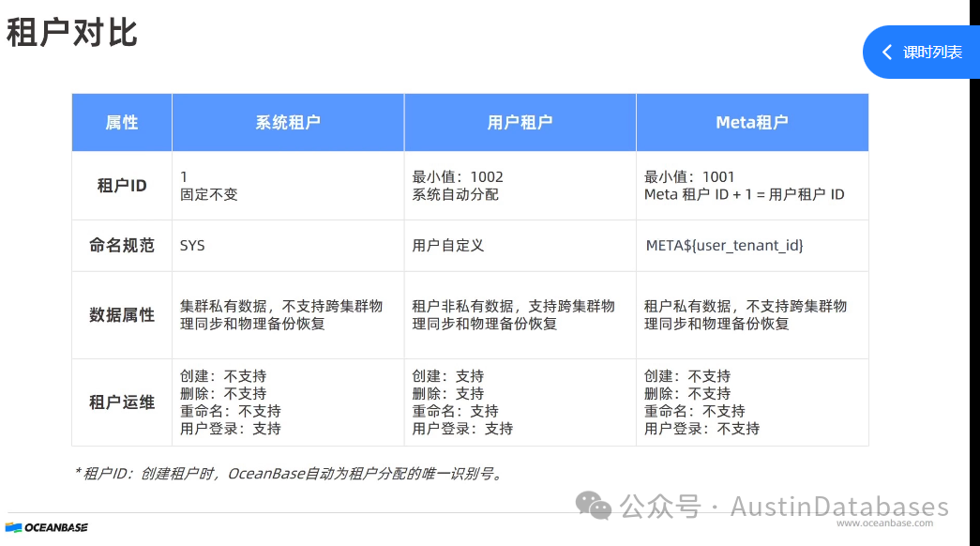Click the text starting 租户私有数据
This screenshot has height=546, width=980.
pos(746,314)
